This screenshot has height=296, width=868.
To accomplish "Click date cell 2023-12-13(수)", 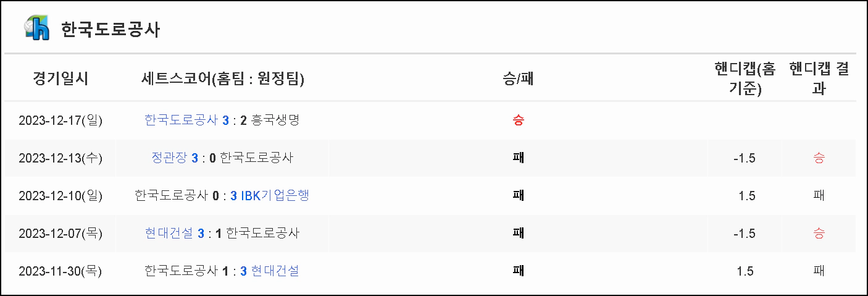I will click(x=61, y=158).
